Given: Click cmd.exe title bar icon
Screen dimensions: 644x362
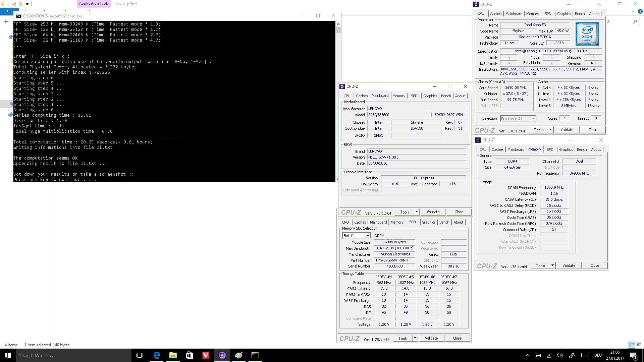Looking at the screenshot, I should [19, 16].
